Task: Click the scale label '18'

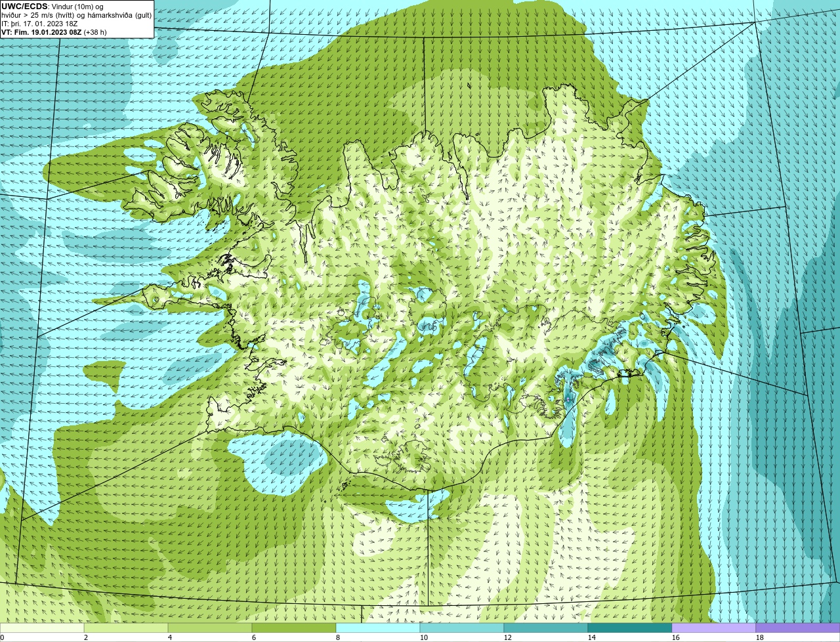Action: 760,637
